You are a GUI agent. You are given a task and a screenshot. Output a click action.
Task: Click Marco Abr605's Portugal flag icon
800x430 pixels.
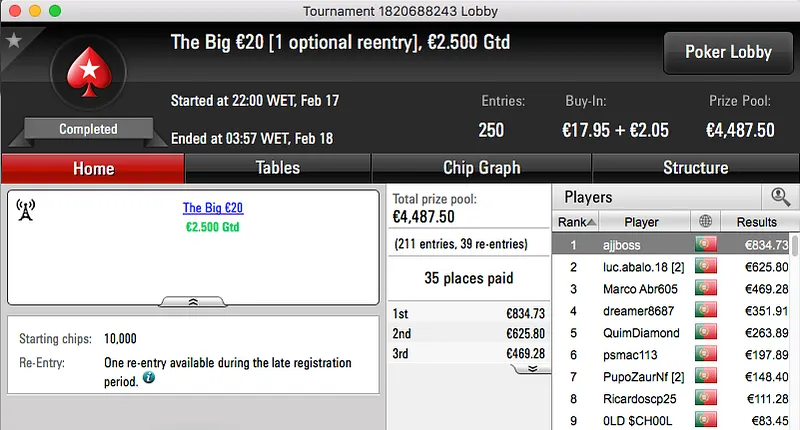707,289
